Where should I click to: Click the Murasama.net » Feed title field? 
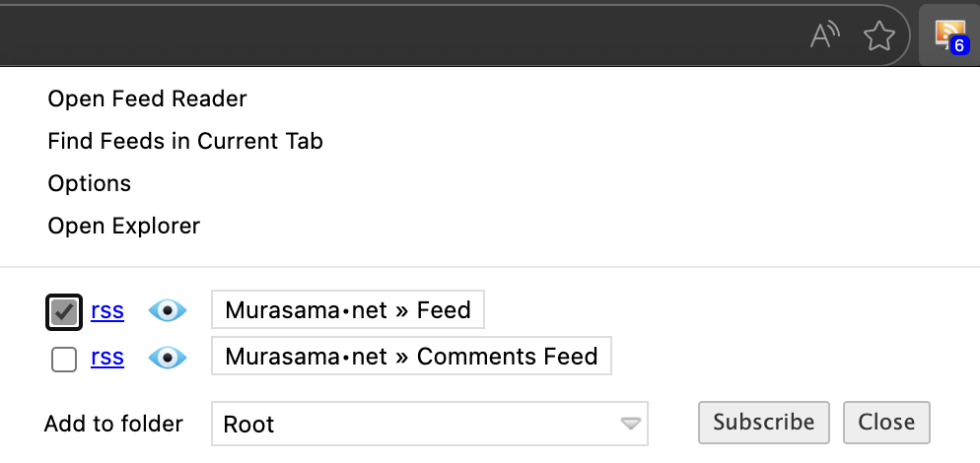click(348, 310)
